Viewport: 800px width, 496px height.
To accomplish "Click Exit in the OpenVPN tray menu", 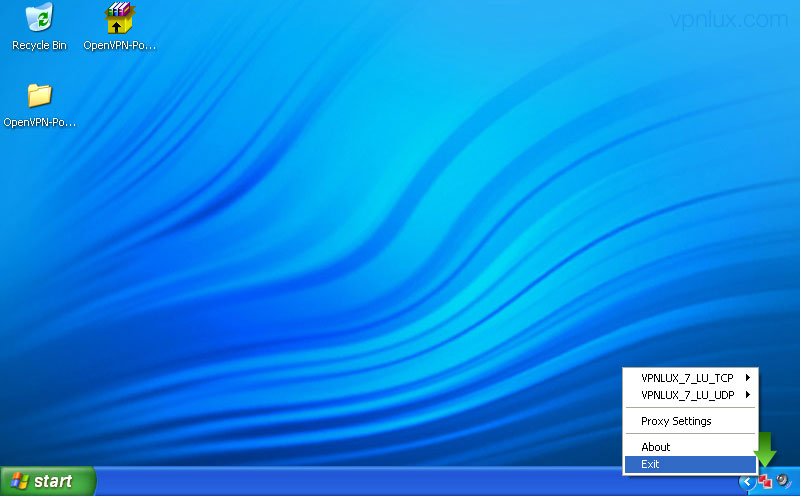I will pos(690,464).
